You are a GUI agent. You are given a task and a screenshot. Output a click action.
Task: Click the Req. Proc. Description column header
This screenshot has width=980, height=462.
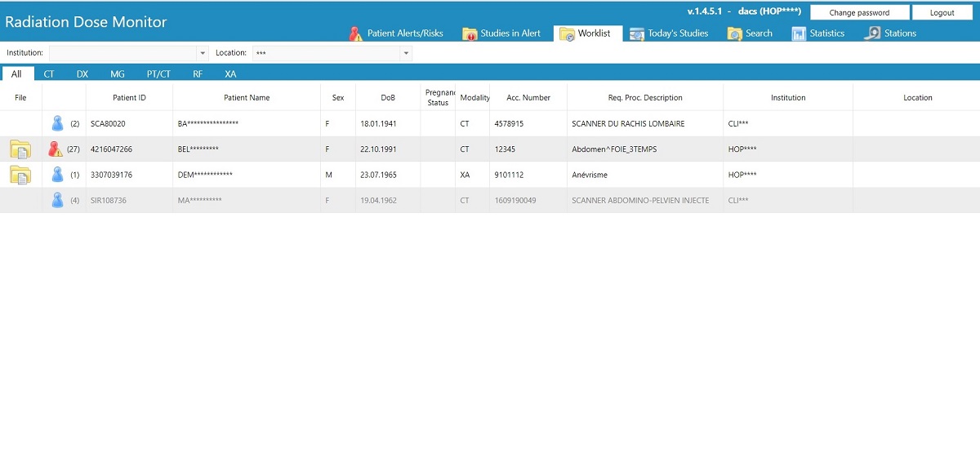[645, 98]
